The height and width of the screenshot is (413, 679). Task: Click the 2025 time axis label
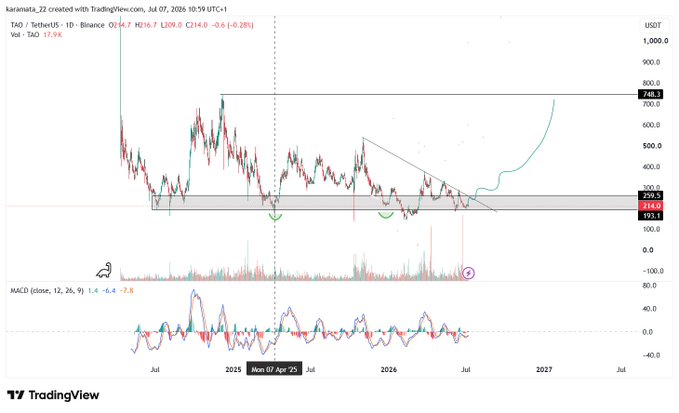pos(233,369)
